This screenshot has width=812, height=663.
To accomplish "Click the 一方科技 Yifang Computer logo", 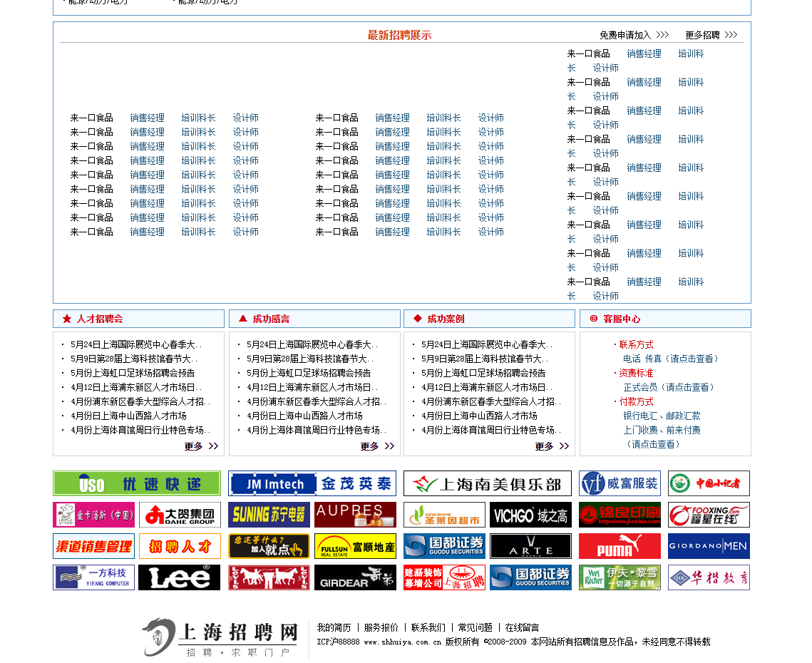I will point(93,577).
